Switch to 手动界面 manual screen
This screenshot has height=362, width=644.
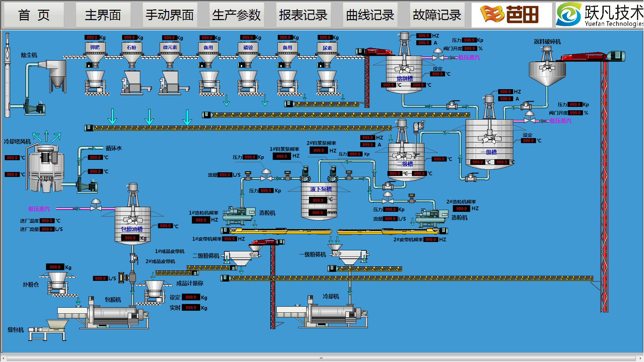coord(170,15)
